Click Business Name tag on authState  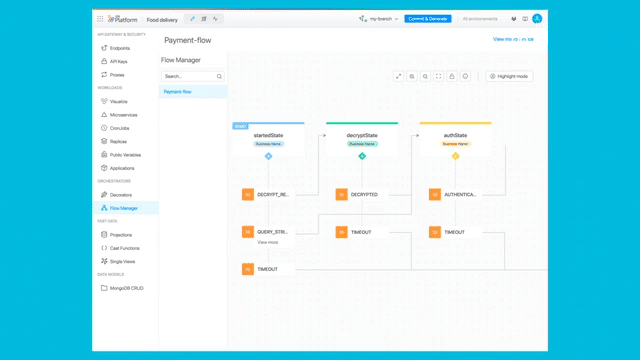pyautogui.click(x=456, y=144)
